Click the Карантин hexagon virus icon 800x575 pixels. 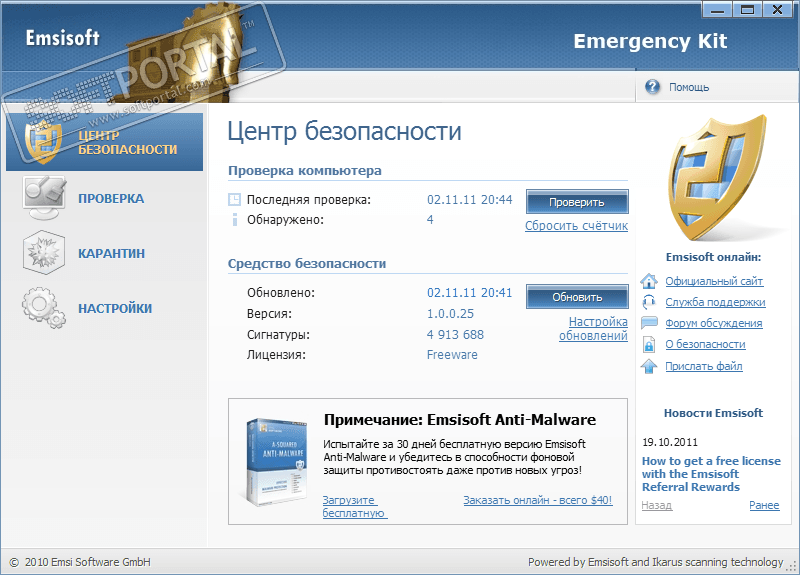click(44, 253)
